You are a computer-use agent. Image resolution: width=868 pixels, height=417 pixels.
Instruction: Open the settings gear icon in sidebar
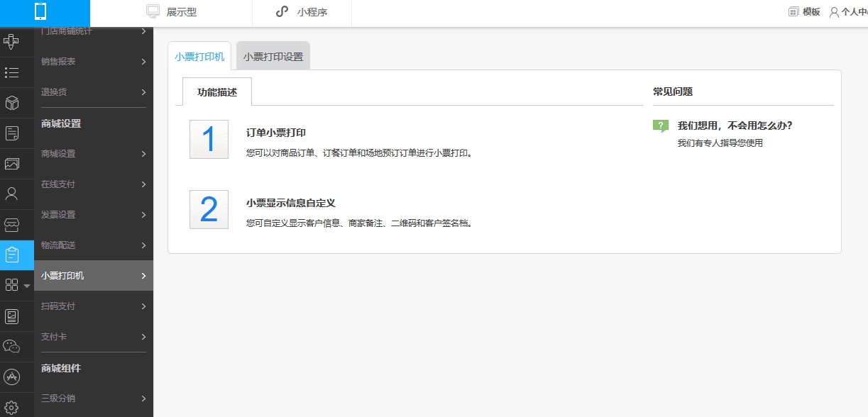tap(11, 408)
